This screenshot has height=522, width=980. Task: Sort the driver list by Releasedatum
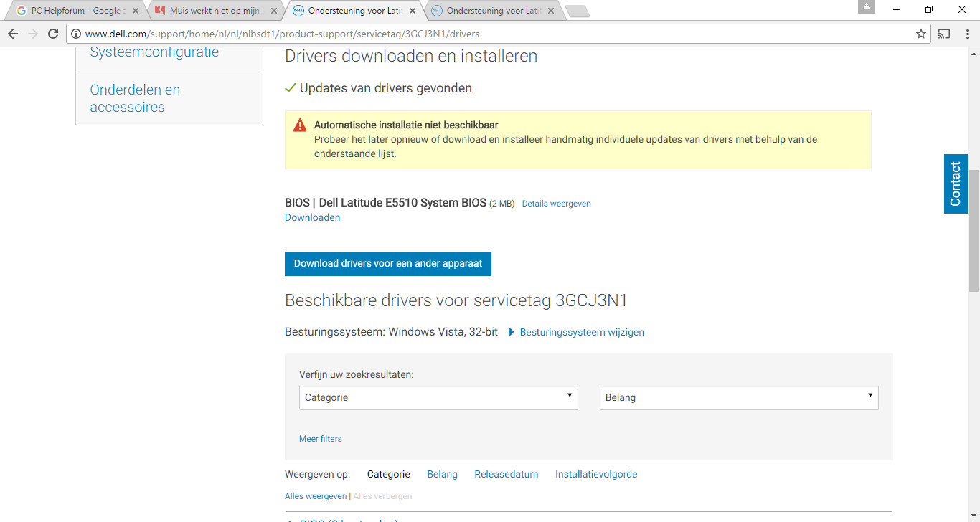pos(507,474)
